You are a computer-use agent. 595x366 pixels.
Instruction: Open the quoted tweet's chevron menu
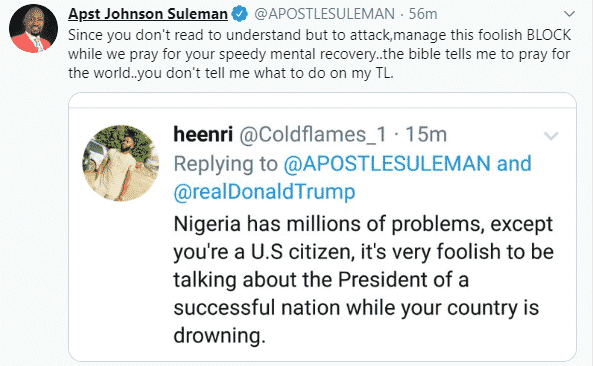551,135
